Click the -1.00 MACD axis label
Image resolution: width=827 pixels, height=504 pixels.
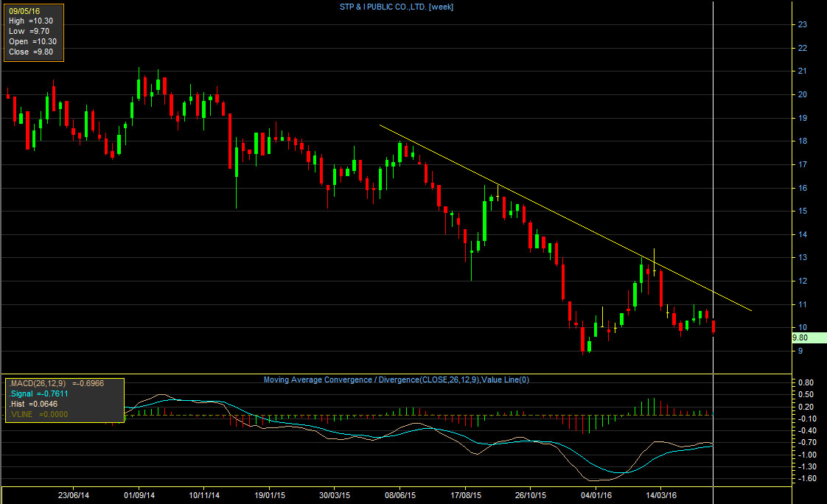point(806,455)
